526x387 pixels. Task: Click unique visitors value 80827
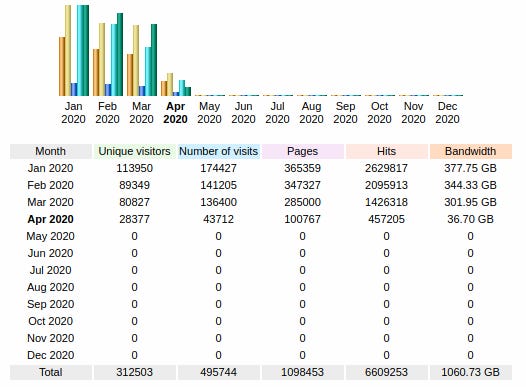[x=135, y=202]
